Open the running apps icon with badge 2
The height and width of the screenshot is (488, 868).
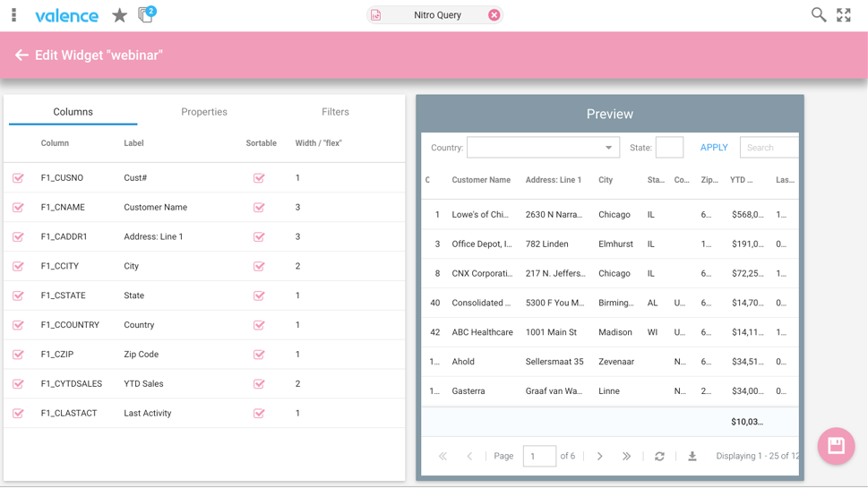pos(147,13)
